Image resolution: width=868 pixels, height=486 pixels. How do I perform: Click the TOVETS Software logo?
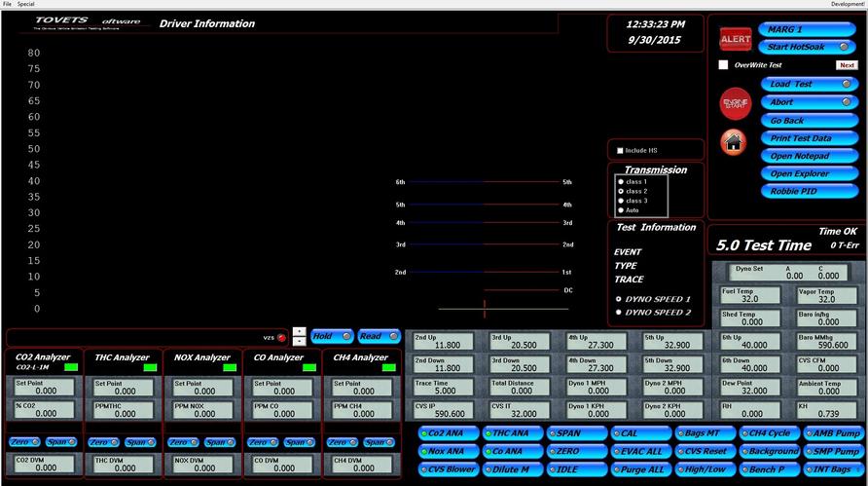tap(88, 22)
